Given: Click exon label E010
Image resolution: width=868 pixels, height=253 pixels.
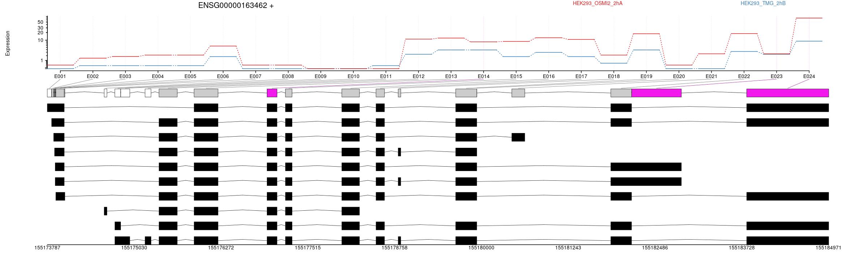Looking at the screenshot, I should tap(353, 76).
